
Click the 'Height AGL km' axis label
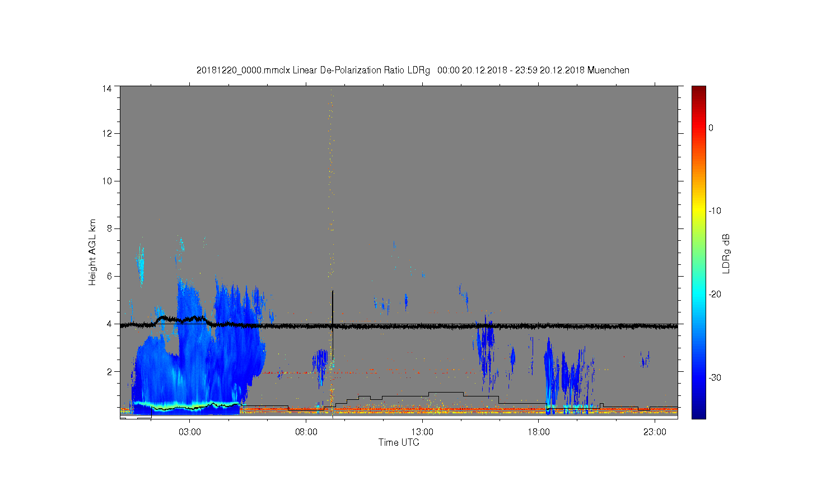point(92,252)
